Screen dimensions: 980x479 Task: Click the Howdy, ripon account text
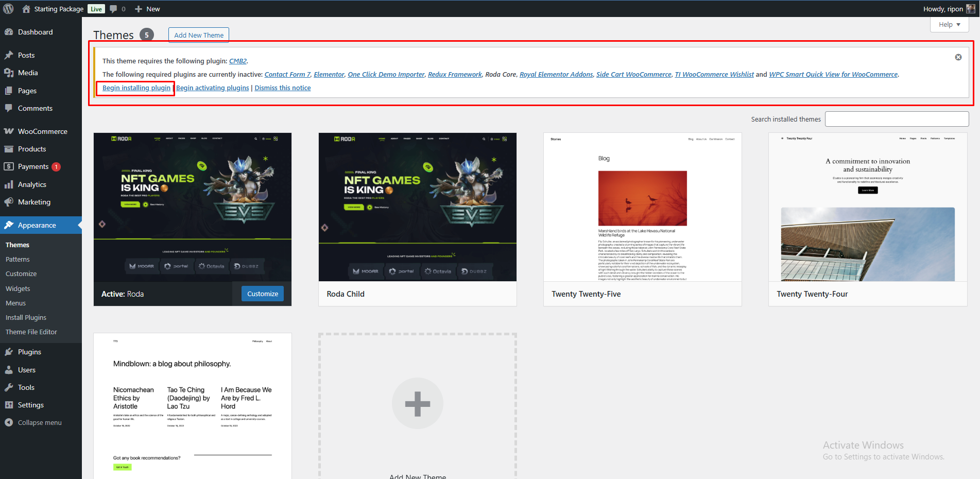tap(943, 9)
